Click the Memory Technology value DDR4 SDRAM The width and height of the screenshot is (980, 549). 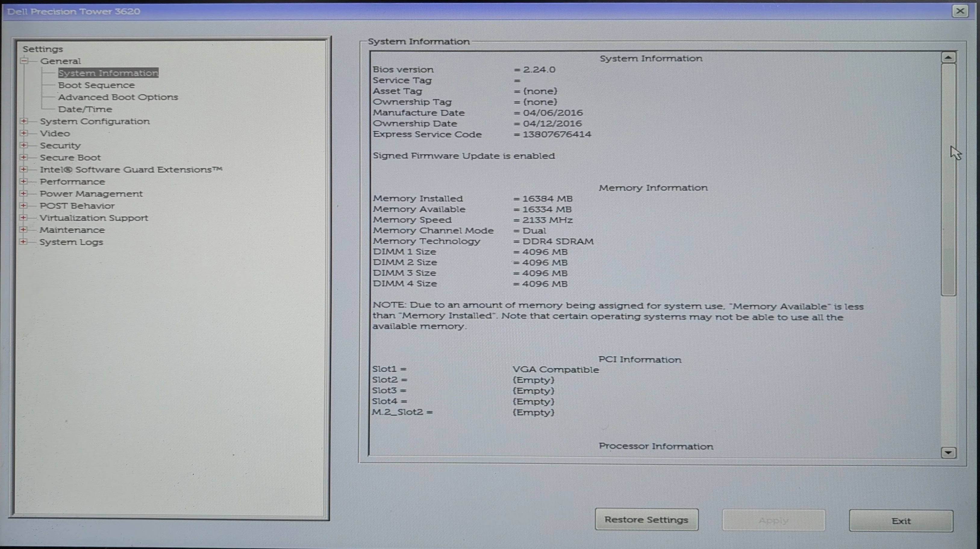pyautogui.click(x=558, y=241)
